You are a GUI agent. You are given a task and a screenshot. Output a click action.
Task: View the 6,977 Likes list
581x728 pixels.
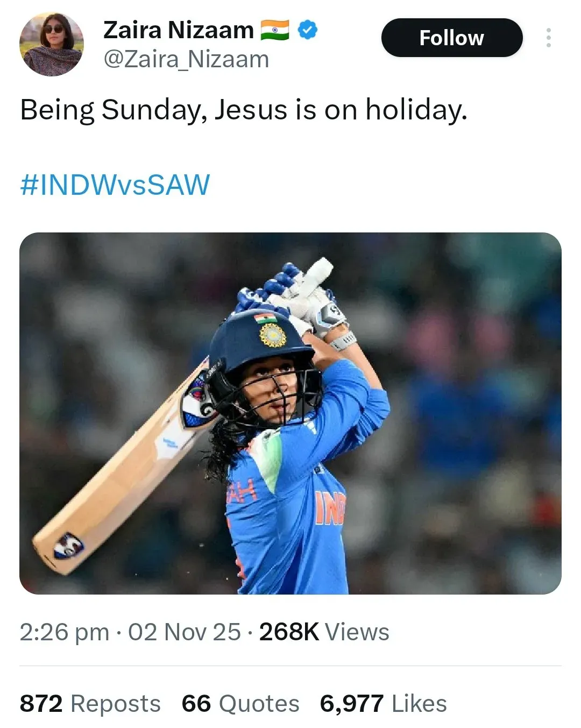383,702
